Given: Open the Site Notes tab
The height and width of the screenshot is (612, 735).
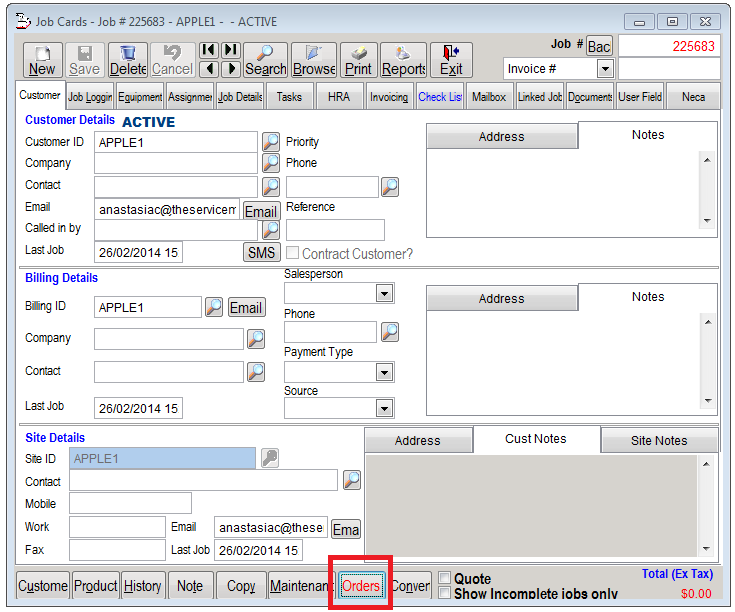Looking at the screenshot, I should point(659,441).
